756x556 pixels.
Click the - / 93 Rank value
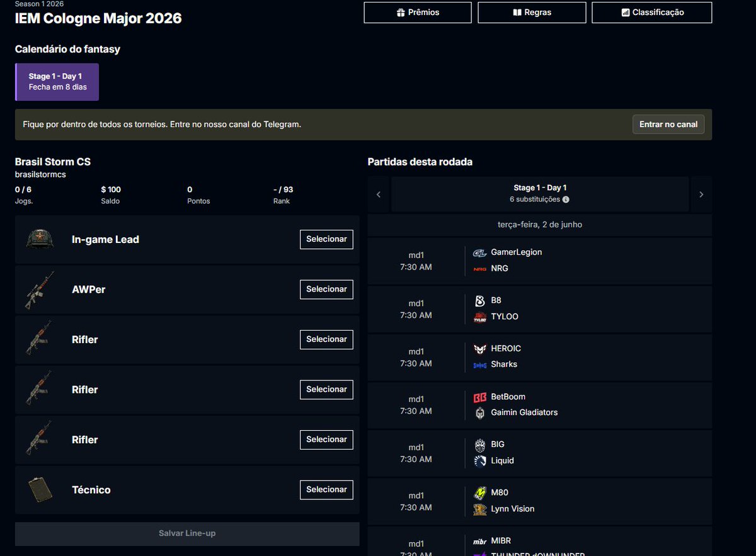tap(283, 190)
